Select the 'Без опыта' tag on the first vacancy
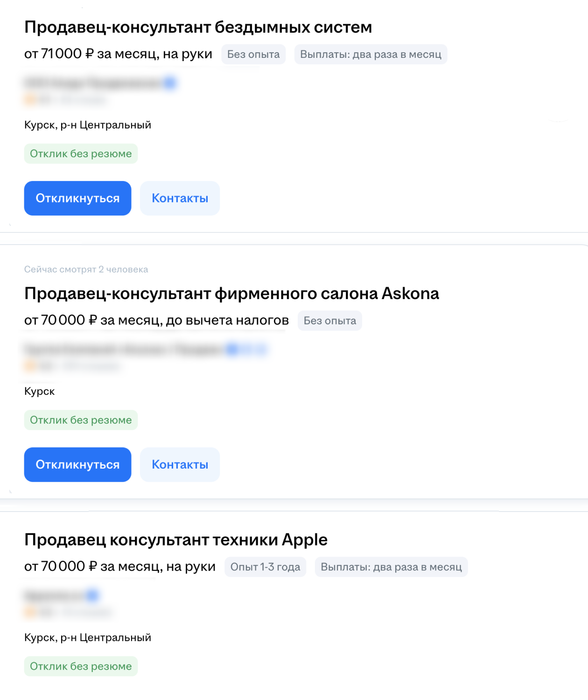This screenshot has height=700, width=588. point(254,54)
